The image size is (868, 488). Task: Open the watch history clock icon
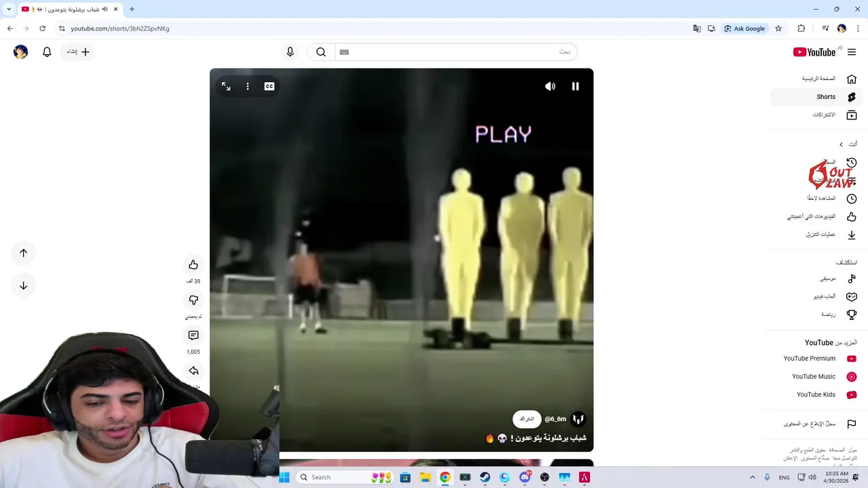point(852,163)
